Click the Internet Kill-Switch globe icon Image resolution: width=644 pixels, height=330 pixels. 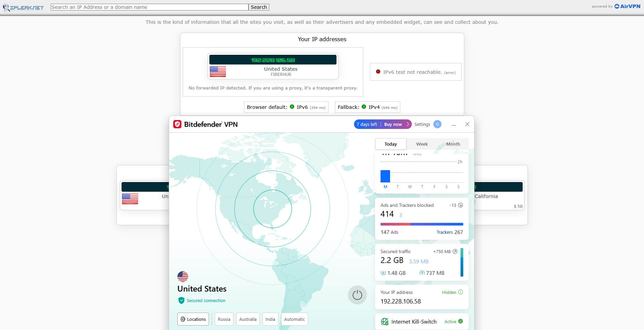tap(385, 321)
